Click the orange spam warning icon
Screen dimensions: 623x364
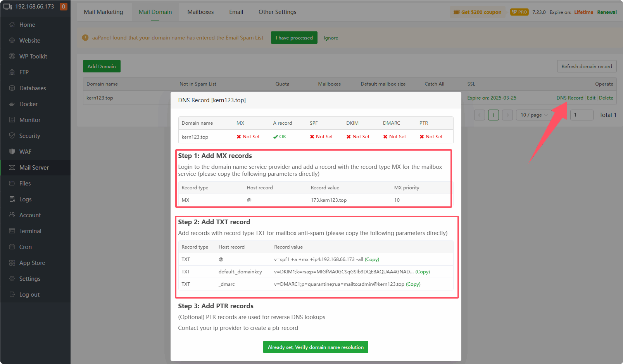(x=85, y=38)
